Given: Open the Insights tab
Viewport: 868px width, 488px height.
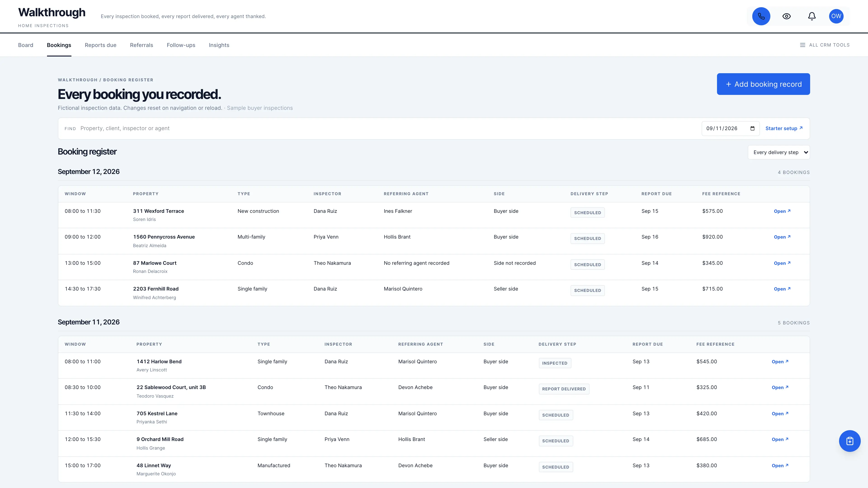Looking at the screenshot, I should coord(219,45).
